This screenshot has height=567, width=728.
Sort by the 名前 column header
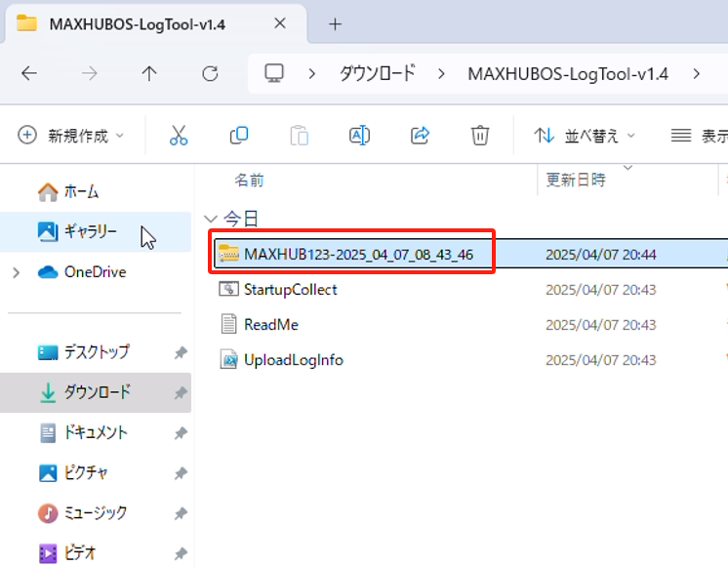[x=249, y=180]
